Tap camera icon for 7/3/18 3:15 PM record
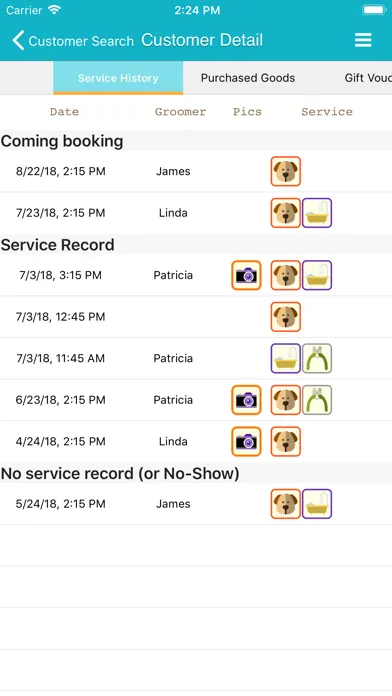This screenshot has width=392, height=696. (x=246, y=275)
